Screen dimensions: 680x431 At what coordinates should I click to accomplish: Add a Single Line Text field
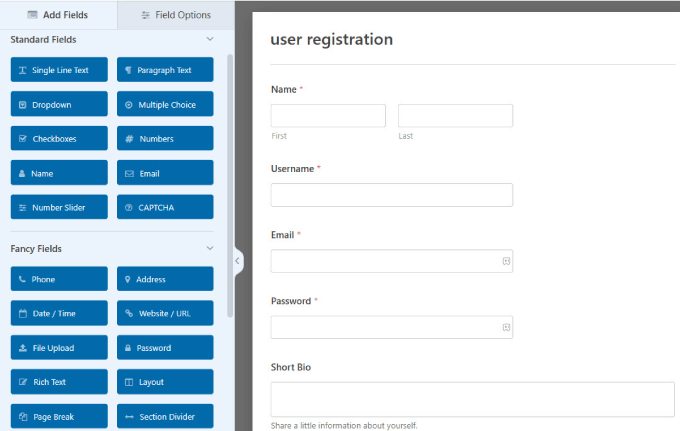59,70
